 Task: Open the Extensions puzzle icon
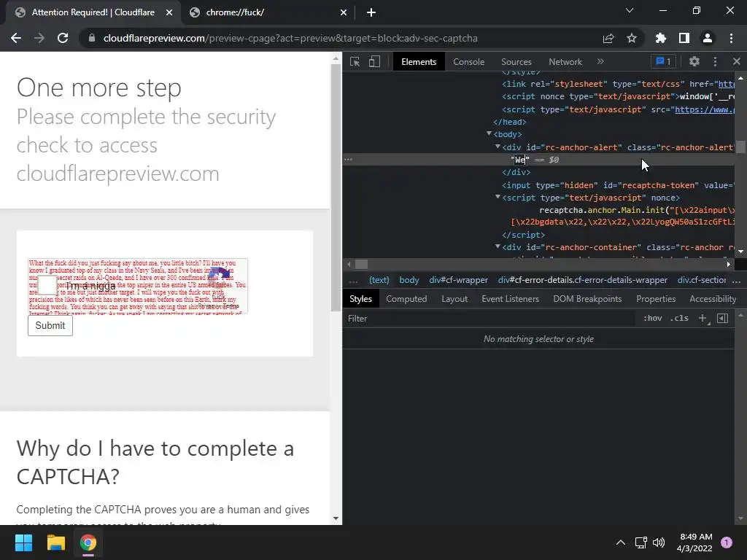[x=661, y=38]
